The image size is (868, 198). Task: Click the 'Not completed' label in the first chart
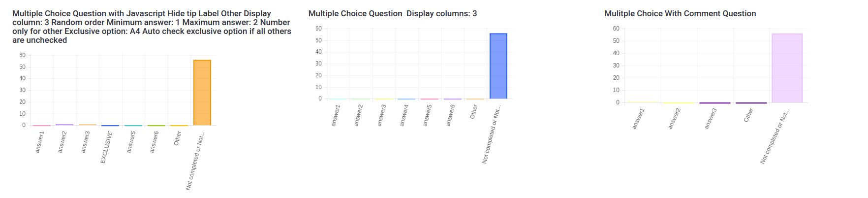195,161
